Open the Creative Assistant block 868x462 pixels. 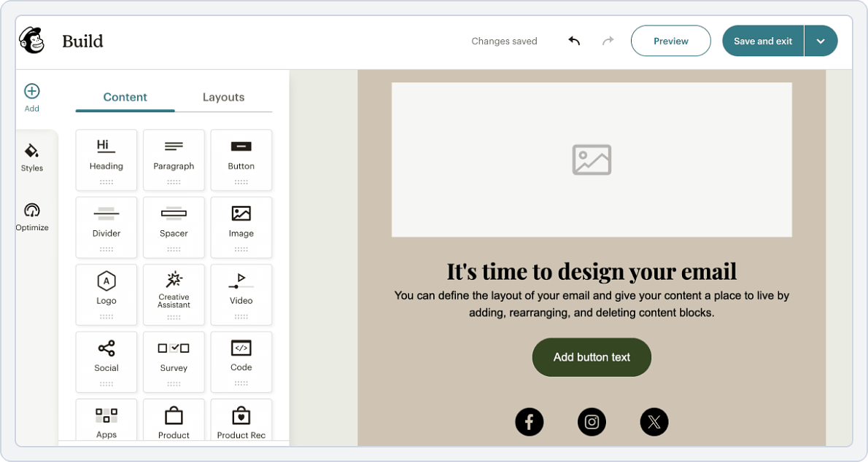tap(174, 294)
